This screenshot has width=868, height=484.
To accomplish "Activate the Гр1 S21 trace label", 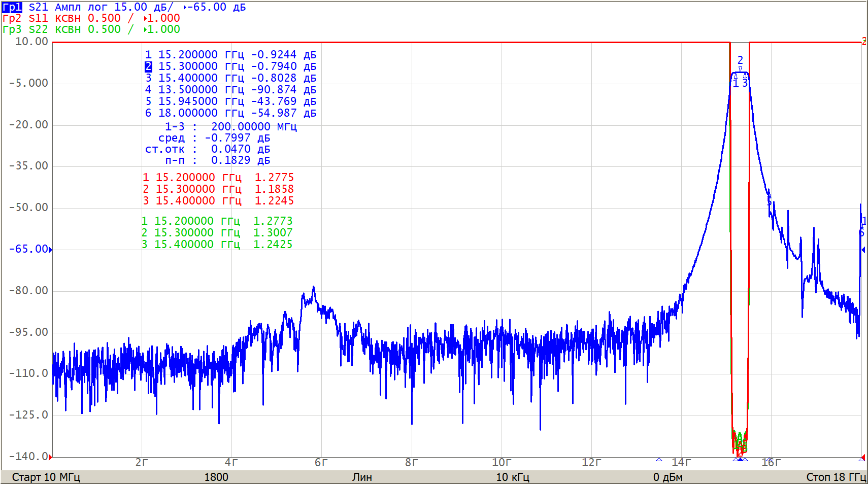I will pyautogui.click(x=12, y=7).
